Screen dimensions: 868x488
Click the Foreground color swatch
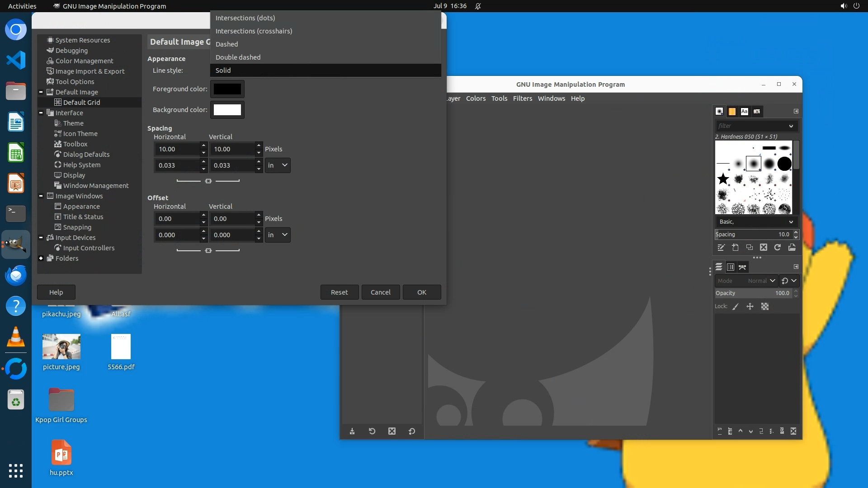tap(227, 89)
